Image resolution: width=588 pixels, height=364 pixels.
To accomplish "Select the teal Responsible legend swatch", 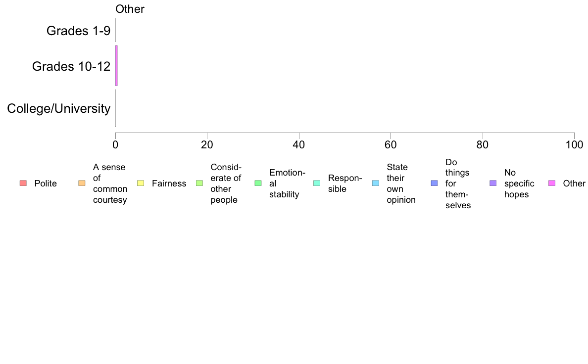I will tap(317, 183).
